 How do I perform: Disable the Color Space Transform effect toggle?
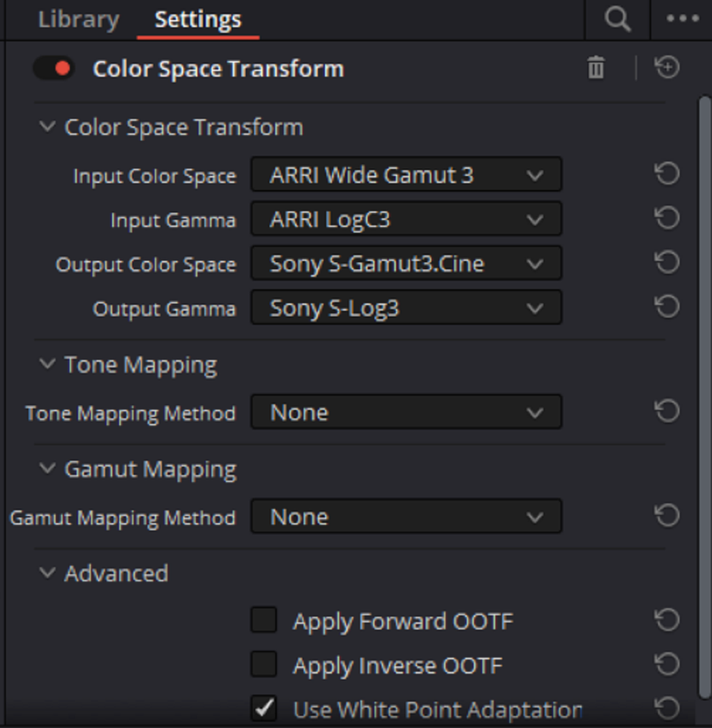54,68
